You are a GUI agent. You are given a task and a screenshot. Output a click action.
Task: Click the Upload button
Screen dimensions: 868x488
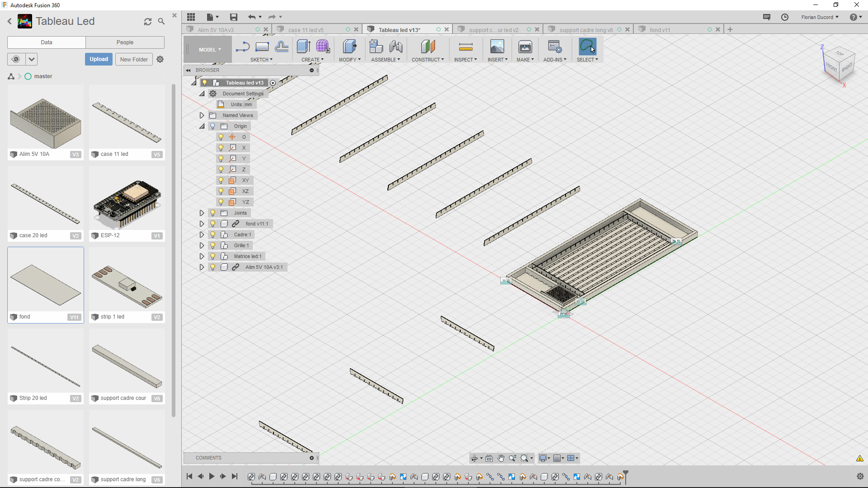(x=99, y=59)
